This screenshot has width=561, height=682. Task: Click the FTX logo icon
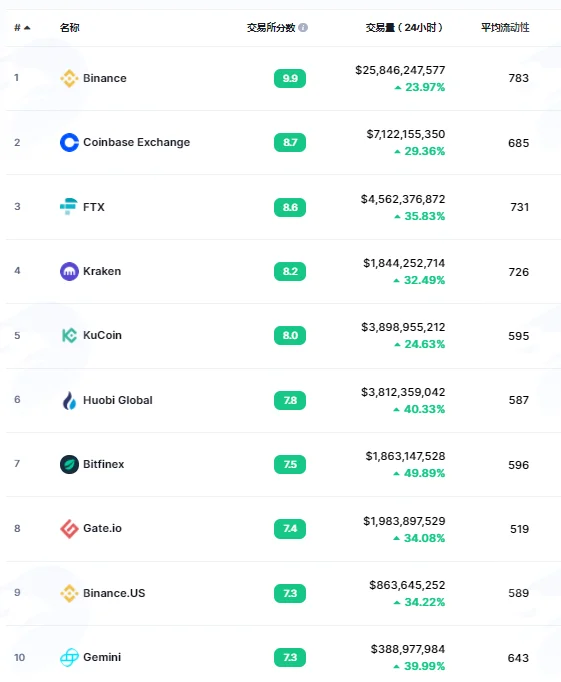tap(69, 207)
